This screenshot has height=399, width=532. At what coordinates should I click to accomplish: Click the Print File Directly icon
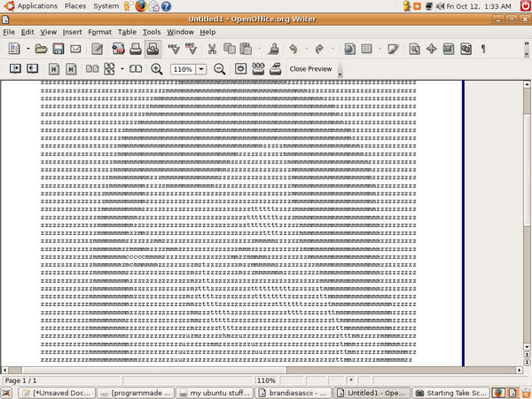point(136,49)
